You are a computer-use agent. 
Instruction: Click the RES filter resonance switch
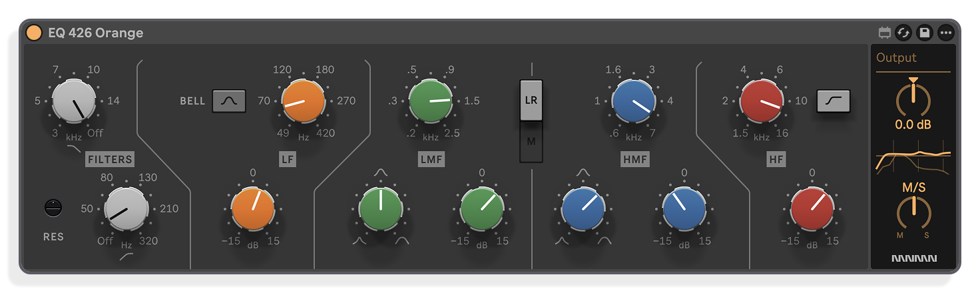[53, 208]
